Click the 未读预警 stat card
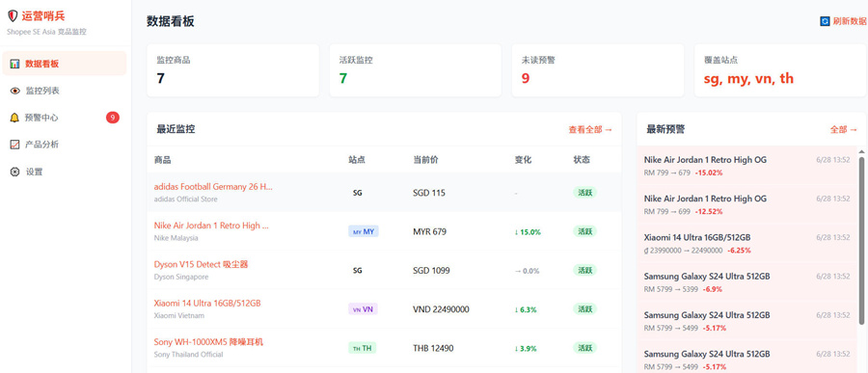868x373 pixels. pos(598,70)
